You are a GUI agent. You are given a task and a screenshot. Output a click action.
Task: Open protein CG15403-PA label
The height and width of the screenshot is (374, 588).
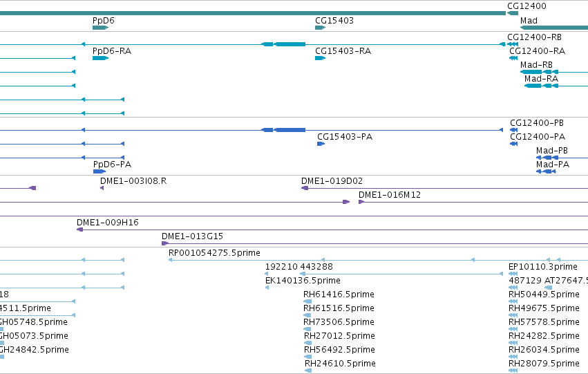click(x=345, y=137)
